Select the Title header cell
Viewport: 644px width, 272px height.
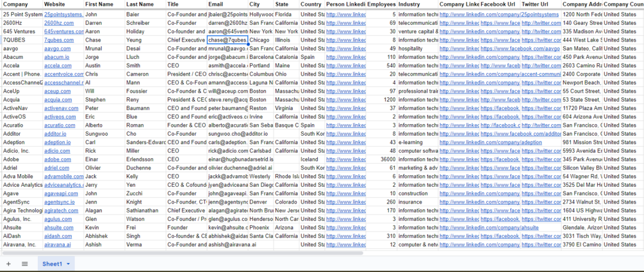[x=186, y=4]
